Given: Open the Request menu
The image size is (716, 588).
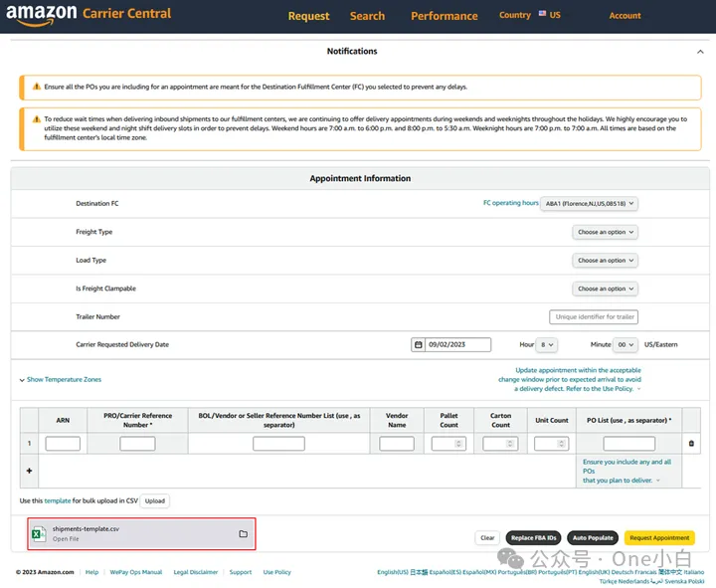Looking at the screenshot, I should click(x=308, y=17).
